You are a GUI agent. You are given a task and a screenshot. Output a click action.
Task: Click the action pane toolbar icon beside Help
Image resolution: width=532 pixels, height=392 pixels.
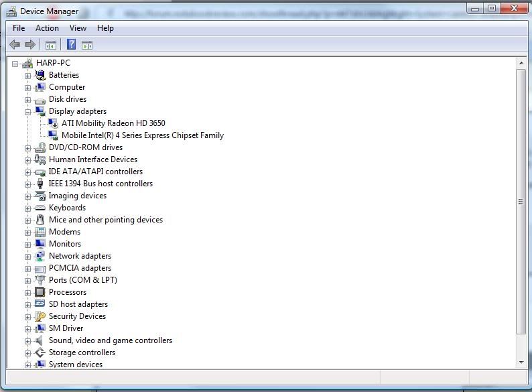87,45
